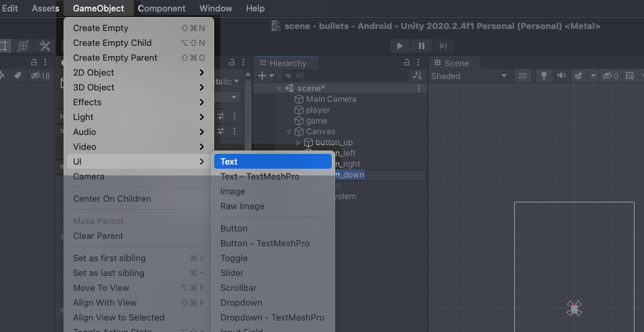Screen dimensions: 644x332
Task: Choose Raw Image from UI submenu
Action: click(x=273, y=206)
